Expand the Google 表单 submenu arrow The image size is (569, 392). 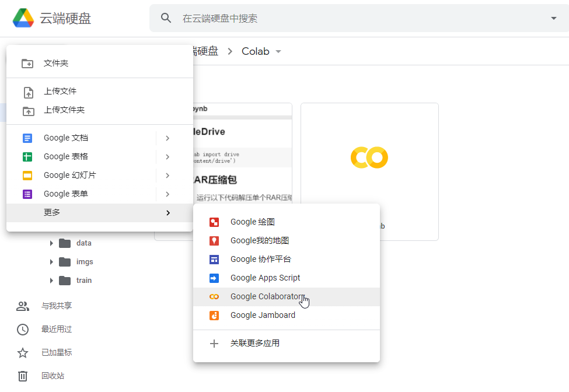click(x=167, y=194)
